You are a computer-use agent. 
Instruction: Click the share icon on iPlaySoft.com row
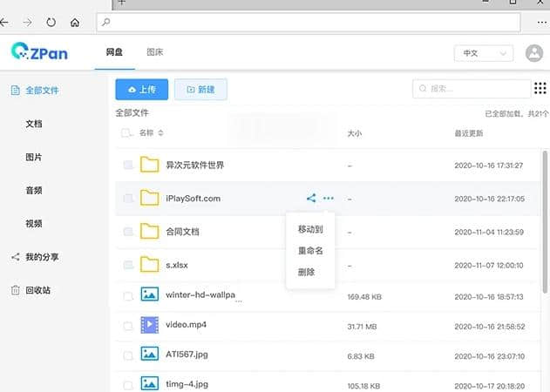(x=311, y=199)
